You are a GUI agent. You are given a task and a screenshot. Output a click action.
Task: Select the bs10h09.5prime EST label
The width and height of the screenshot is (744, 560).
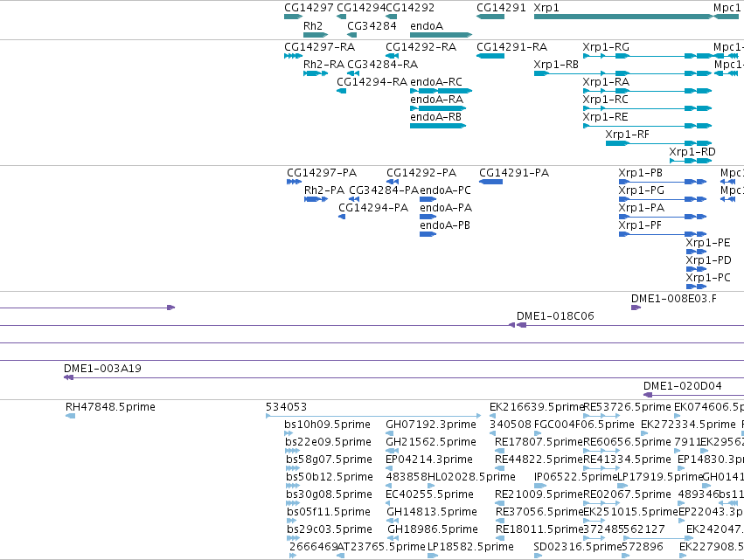[327, 425]
